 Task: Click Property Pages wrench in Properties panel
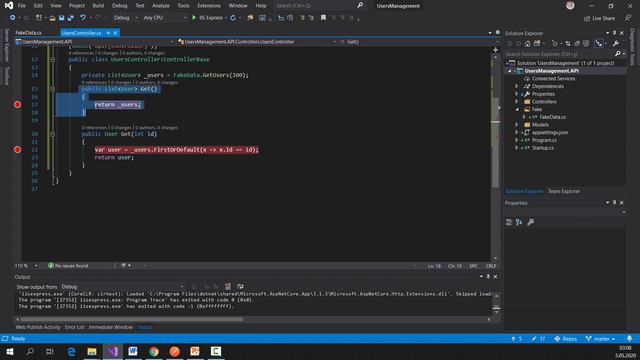pyautogui.click(x=531, y=222)
